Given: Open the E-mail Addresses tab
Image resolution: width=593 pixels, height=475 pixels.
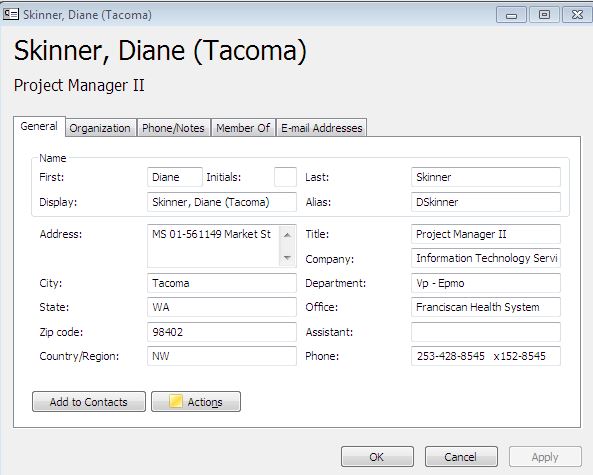Looking at the screenshot, I should click(321, 128).
